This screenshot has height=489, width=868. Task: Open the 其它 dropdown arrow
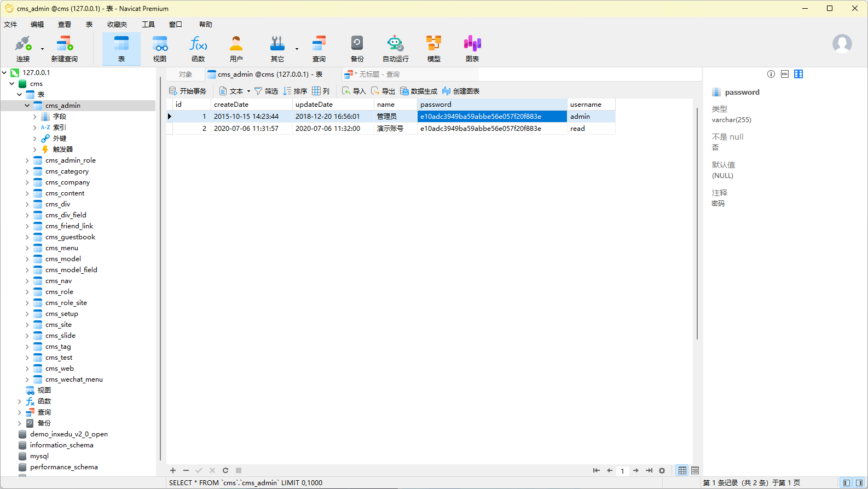tap(297, 49)
